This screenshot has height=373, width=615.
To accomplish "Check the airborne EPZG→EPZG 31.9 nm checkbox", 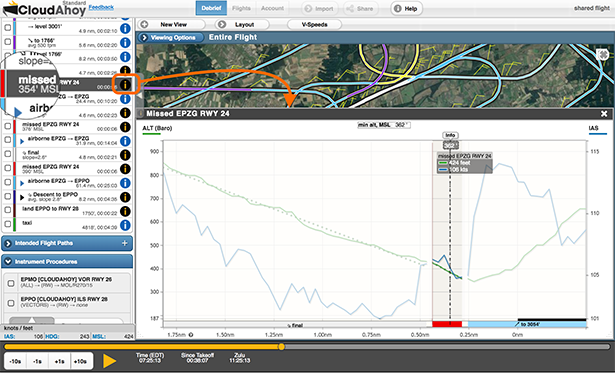I will click(7, 140).
